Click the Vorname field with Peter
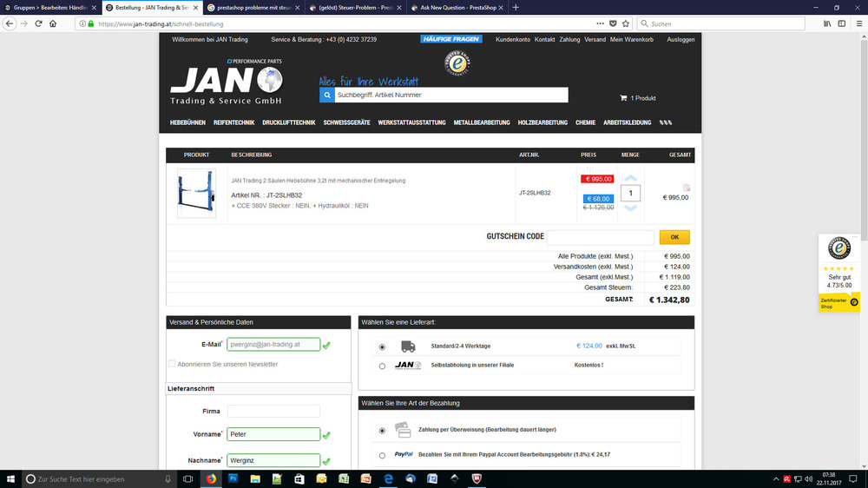 coord(273,434)
